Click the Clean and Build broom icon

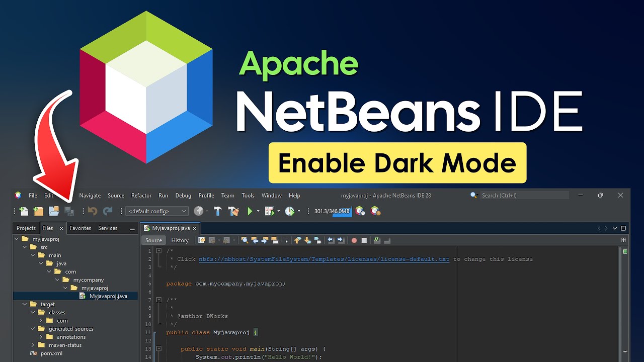click(x=233, y=211)
